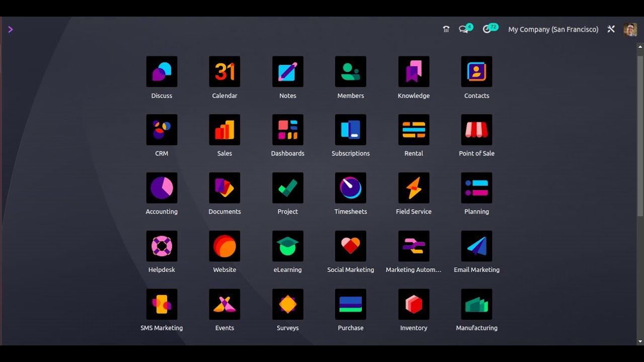The width and height of the screenshot is (644, 362).
Task: Open the Accounting app icon
Action: pyautogui.click(x=162, y=188)
